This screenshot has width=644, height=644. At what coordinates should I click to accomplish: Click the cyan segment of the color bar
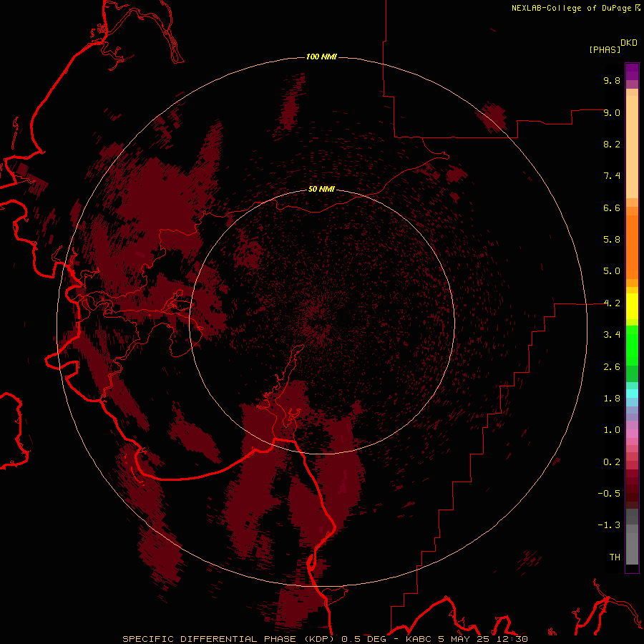point(632,394)
